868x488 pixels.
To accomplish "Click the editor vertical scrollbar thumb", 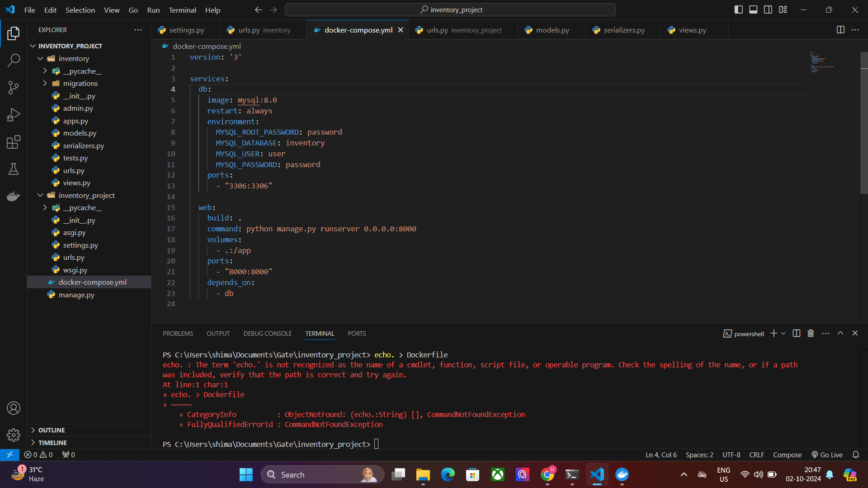I will (864, 122).
